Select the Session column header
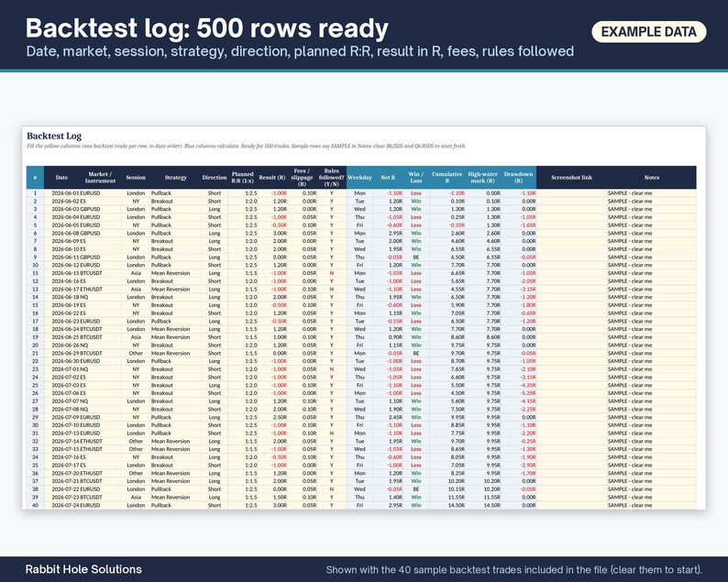Screen dimensions: 728x582 [136, 177]
